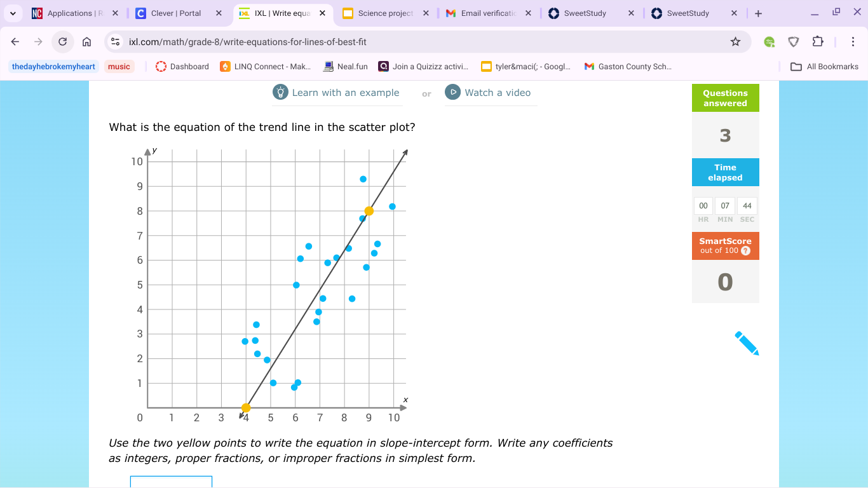Screen dimensions: 868x488
Task: Switch to the Clever | Portal tab
Action: click(176, 13)
